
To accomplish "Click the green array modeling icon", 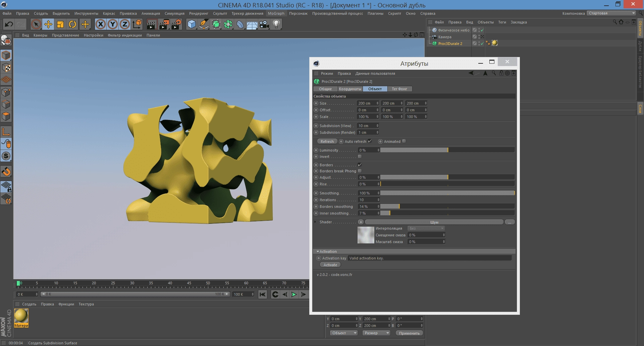I will pyautogui.click(x=228, y=24).
